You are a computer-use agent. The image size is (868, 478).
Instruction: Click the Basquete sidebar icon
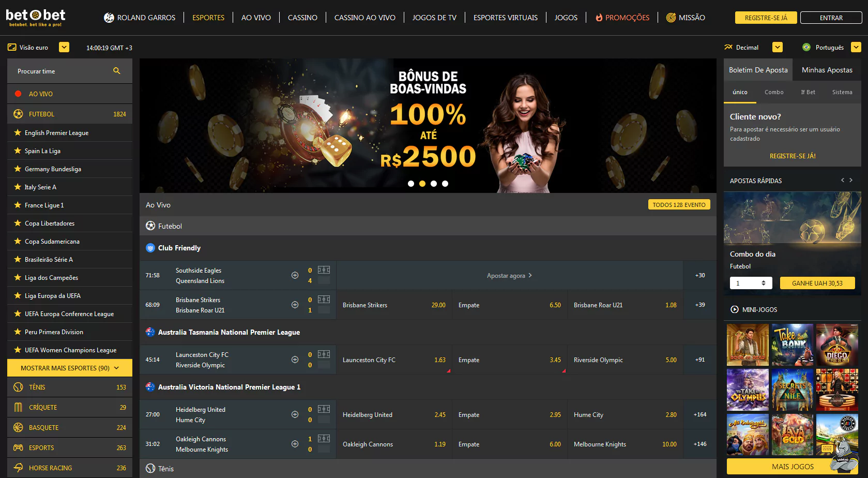click(x=18, y=427)
